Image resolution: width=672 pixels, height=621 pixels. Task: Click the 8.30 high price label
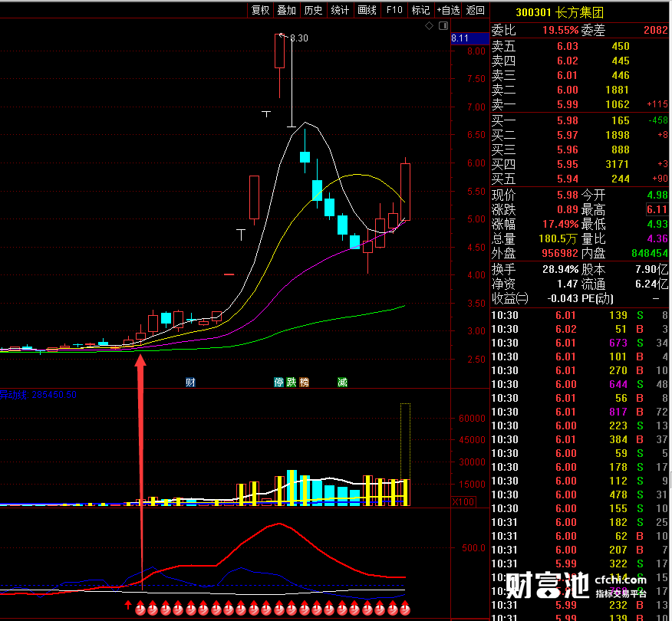[299, 38]
